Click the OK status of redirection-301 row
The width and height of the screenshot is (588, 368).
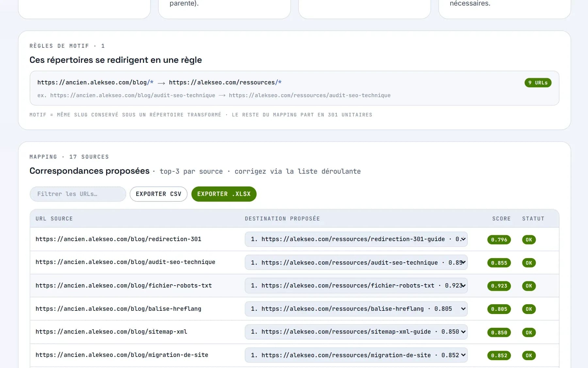coord(529,240)
